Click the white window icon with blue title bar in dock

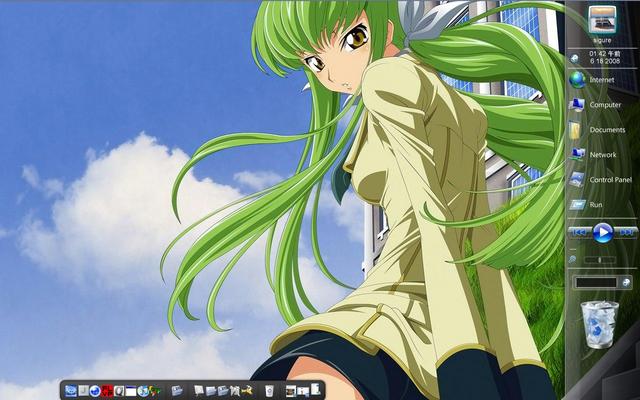tap(131, 391)
